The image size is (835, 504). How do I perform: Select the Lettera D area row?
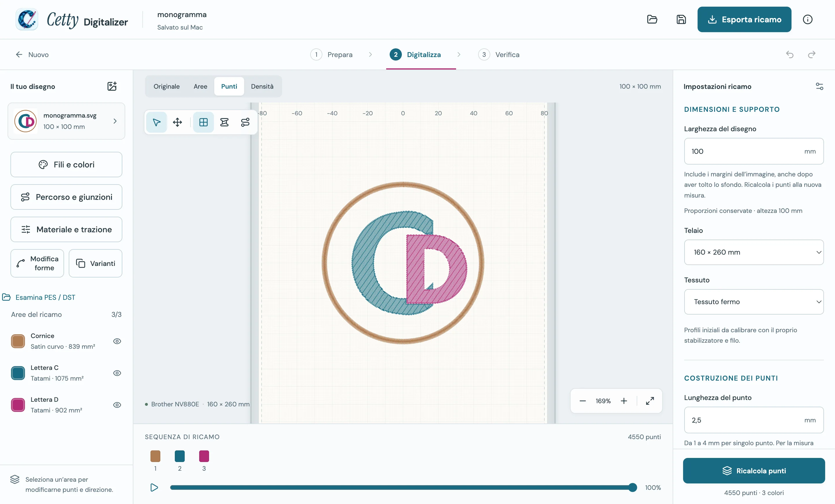coord(66,405)
